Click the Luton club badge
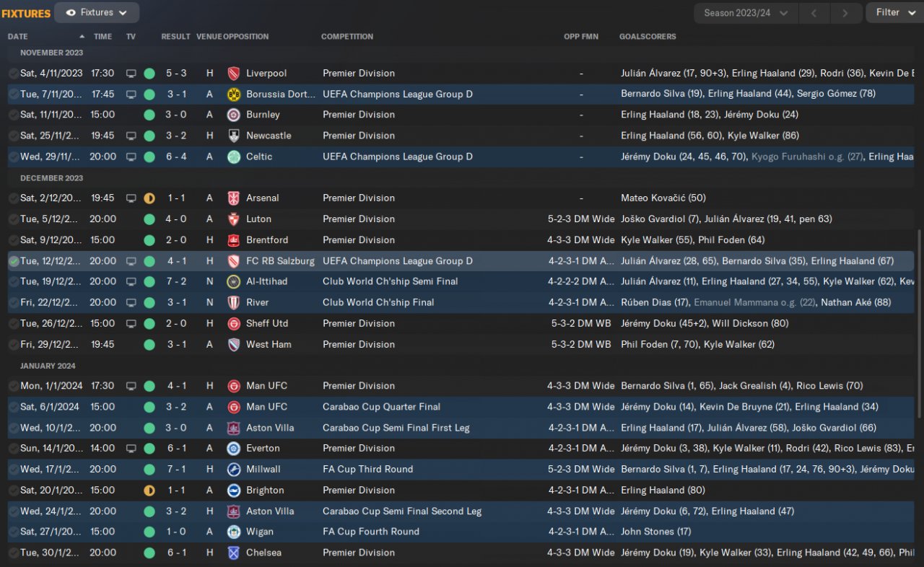 tap(233, 219)
